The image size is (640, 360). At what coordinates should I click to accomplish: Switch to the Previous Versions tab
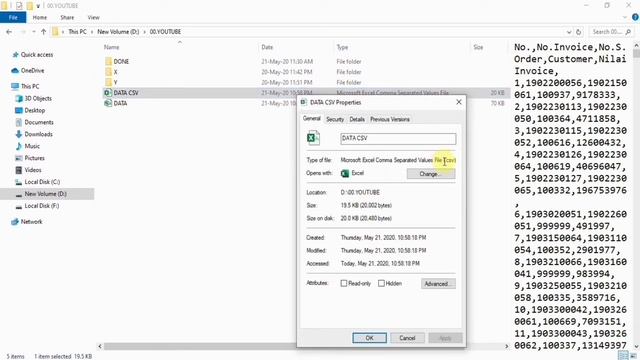390,119
